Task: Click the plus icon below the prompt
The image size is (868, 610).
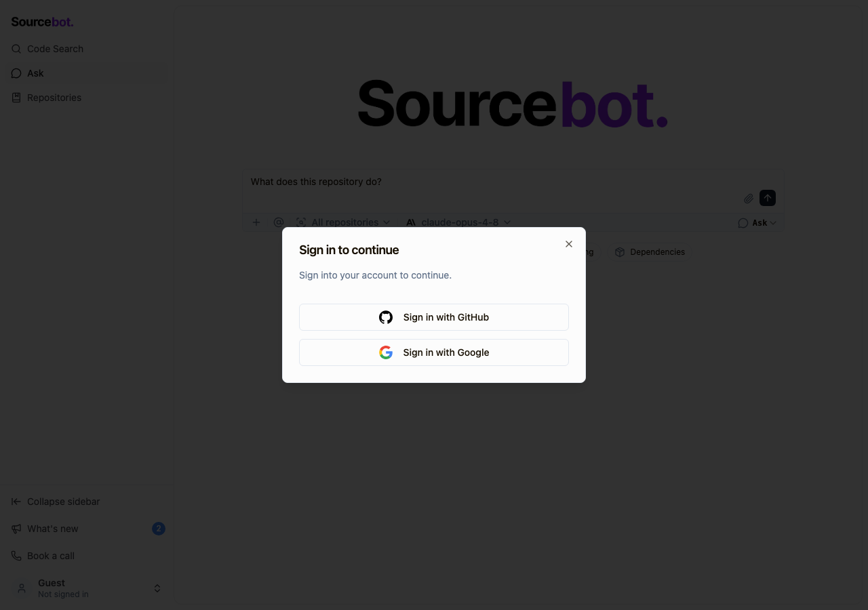Action: (x=256, y=222)
